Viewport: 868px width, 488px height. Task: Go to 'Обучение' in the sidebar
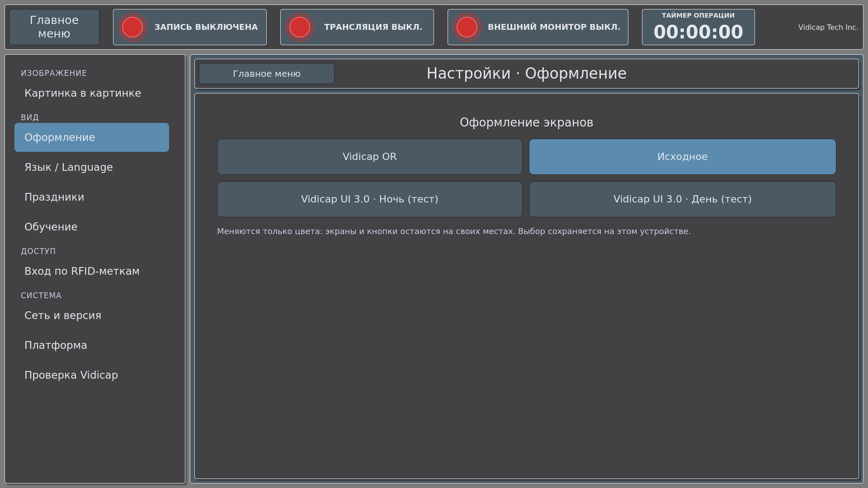(92, 227)
